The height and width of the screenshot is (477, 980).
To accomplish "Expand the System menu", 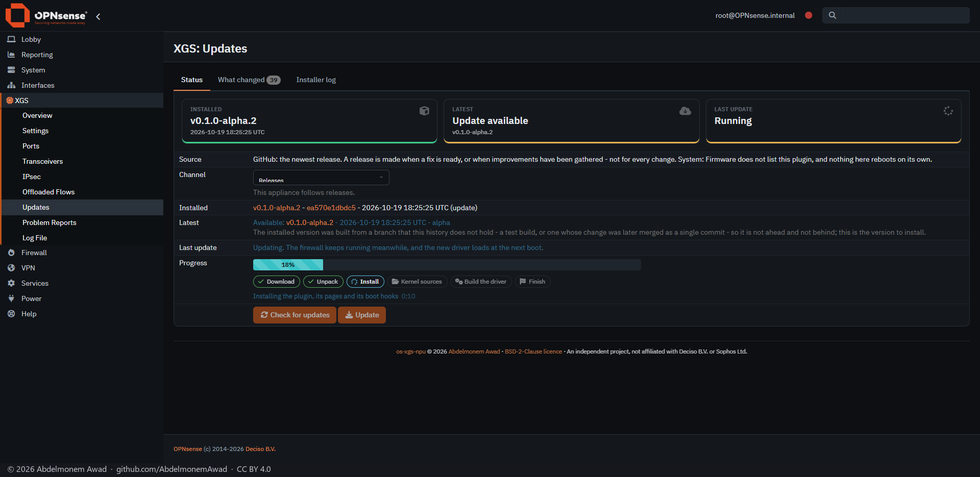I will (x=82, y=70).
